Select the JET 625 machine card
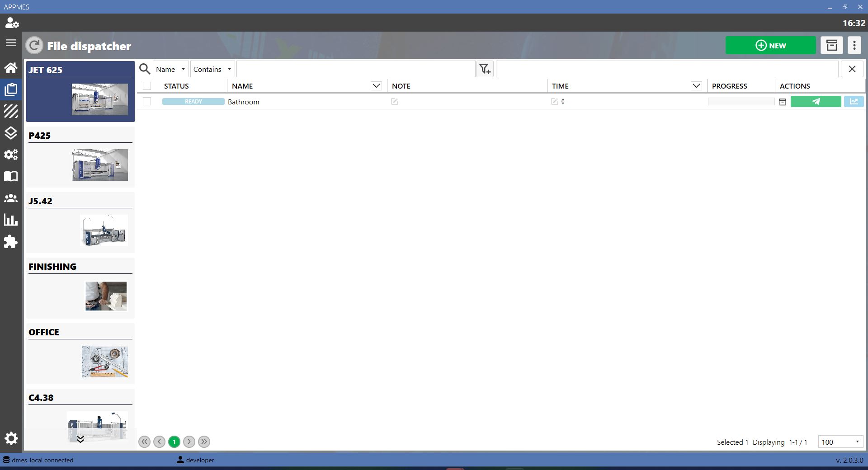Screen dimensions: 868x470 pyautogui.click(x=80, y=92)
